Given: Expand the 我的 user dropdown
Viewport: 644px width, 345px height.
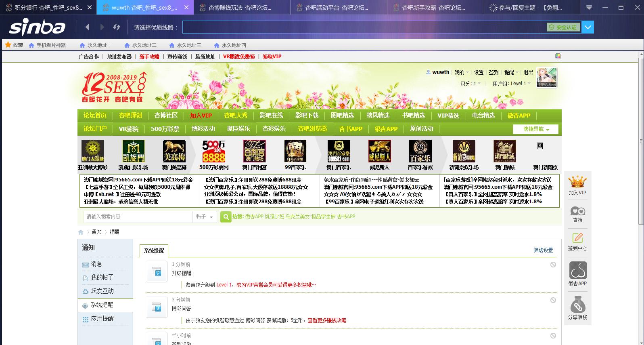Looking at the screenshot, I should pos(461,72).
